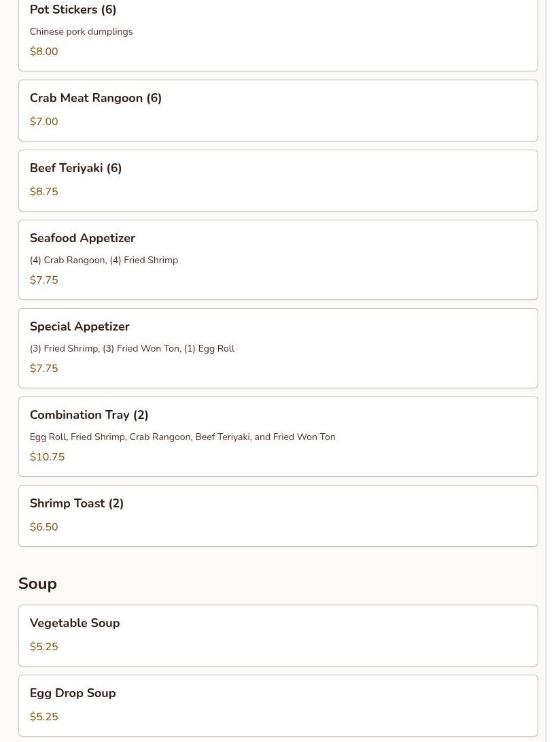The height and width of the screenshot is (742, 560).
Task: Click the $5.25 Vegetable Soup price
Action: coord(44,646)
